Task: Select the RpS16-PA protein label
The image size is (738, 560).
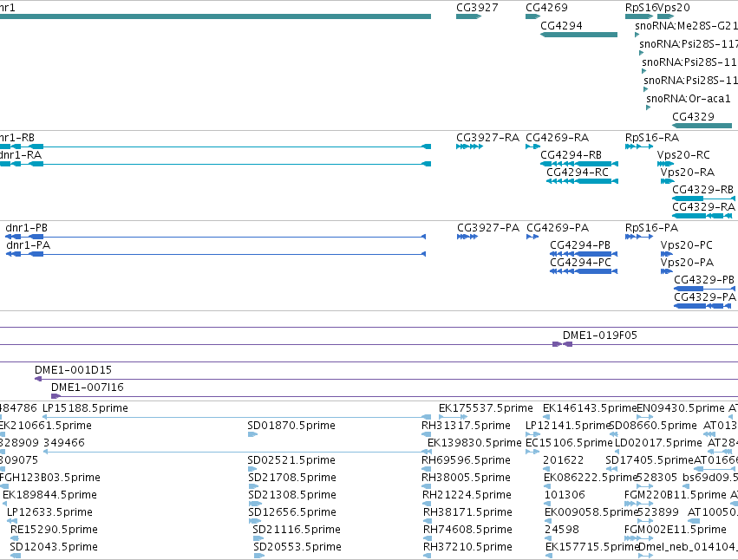Action: point(651,228)
